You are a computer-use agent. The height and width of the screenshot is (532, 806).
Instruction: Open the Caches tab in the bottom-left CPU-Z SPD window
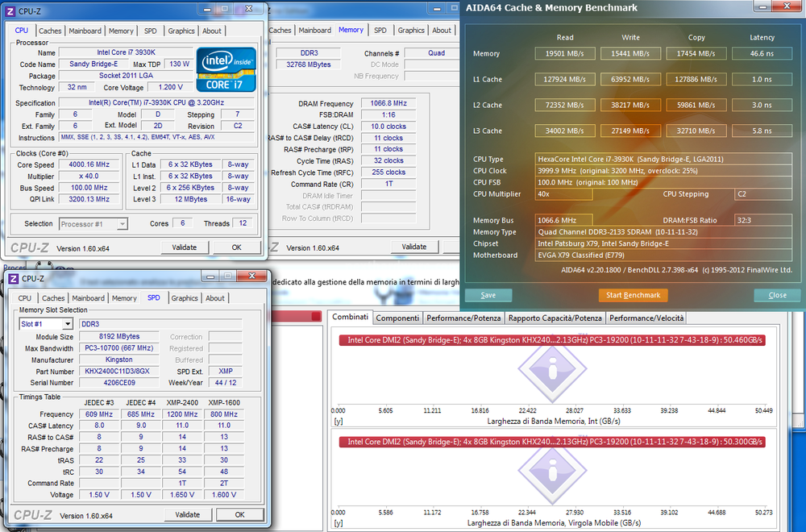(53, 298)
